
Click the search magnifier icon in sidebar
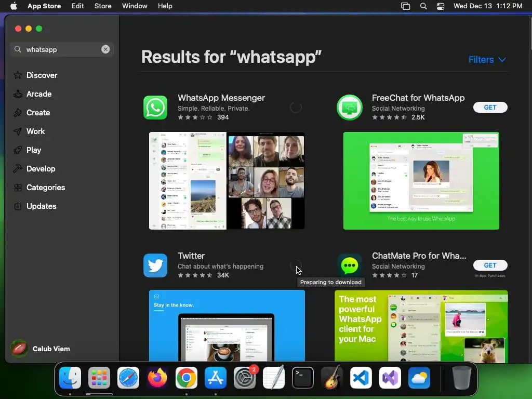pyautogui.click(x=18, y=49)
